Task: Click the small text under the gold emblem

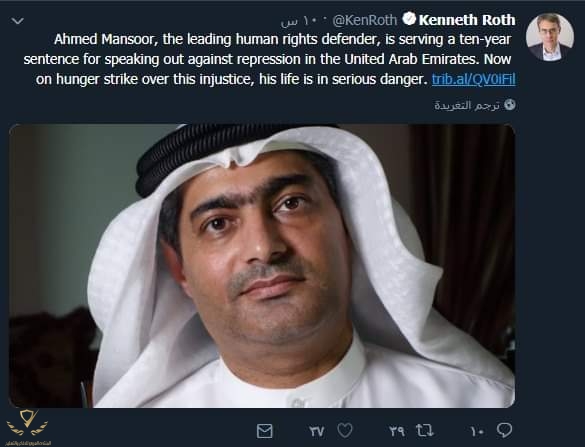Action: pyautogui.click(x=28, y=443)
